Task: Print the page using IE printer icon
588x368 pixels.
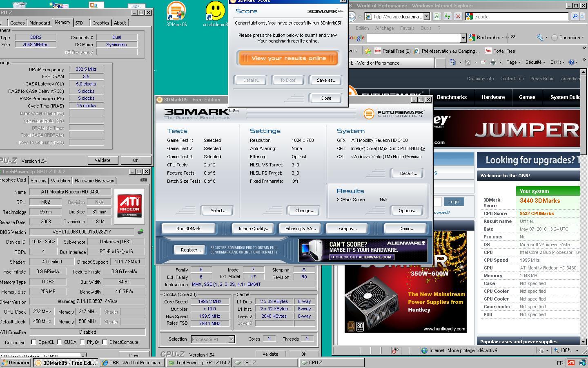Action: [493, 62]
